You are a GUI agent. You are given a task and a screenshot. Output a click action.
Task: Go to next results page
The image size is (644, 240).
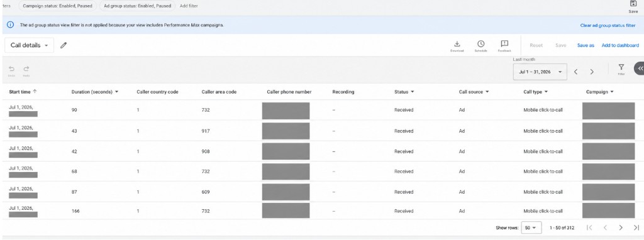point(621,227)
